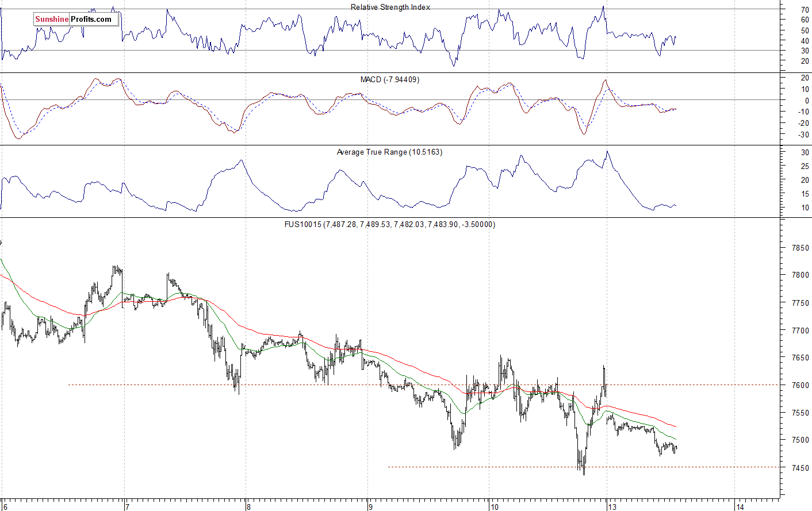
Task: Click date marker 8 on time axis
Action: click(x=248, y=506)
